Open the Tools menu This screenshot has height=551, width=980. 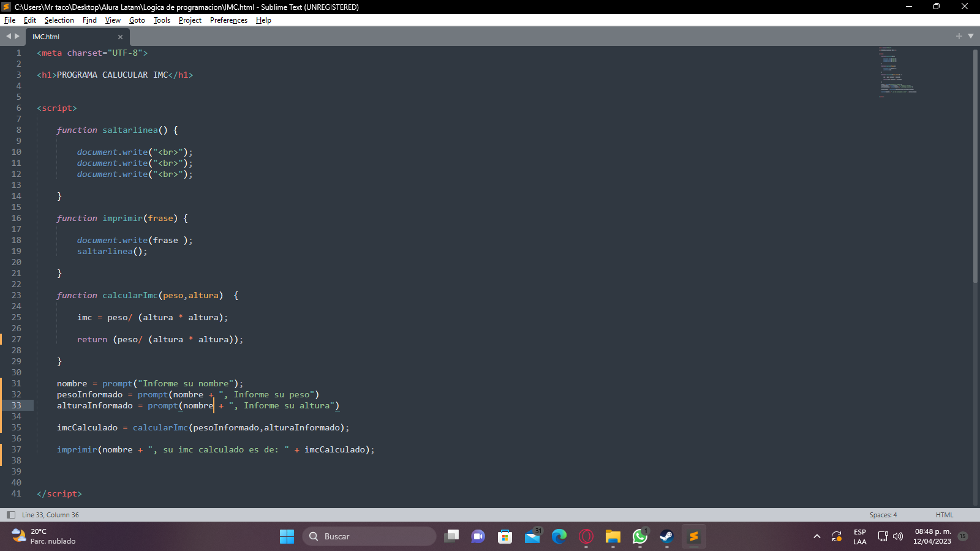(x=162, y=20)
